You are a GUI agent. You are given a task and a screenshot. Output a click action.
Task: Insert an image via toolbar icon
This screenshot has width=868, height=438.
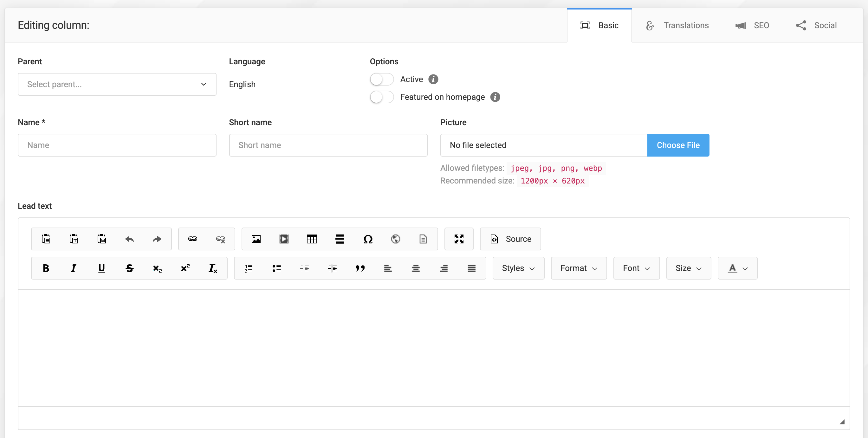pos(256,239)
